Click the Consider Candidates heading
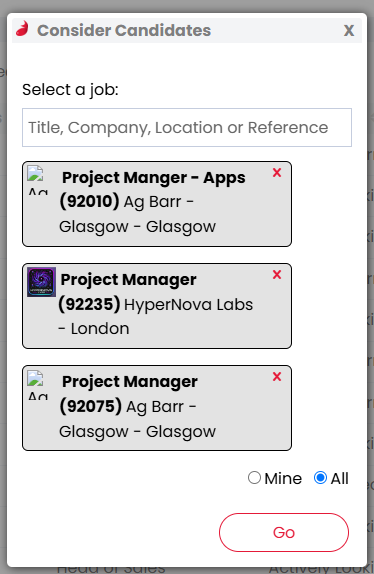Screen dimensions: 374x574 coord(124,30)
